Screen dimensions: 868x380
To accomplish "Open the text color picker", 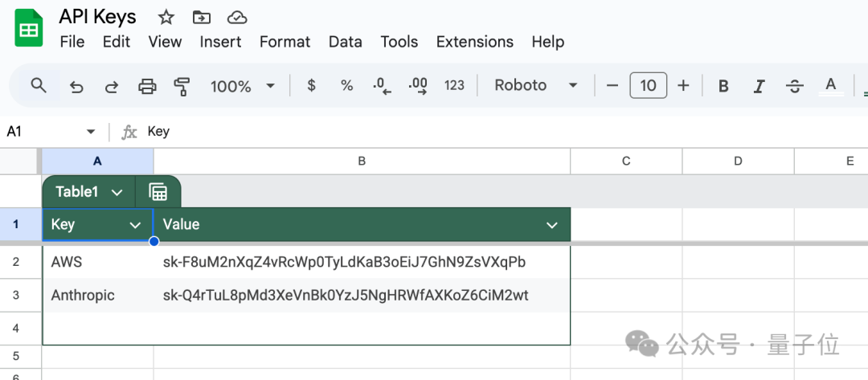I will tap(831, 86).
